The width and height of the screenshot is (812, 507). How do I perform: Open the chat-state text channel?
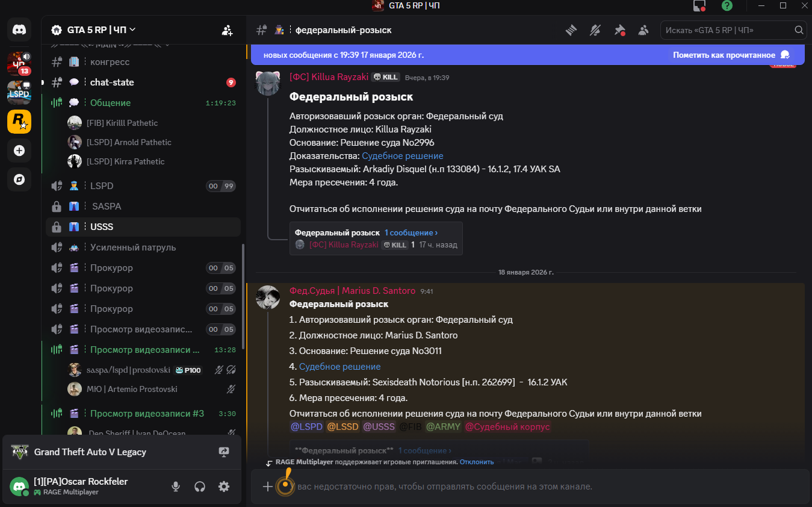pos(143,82)
